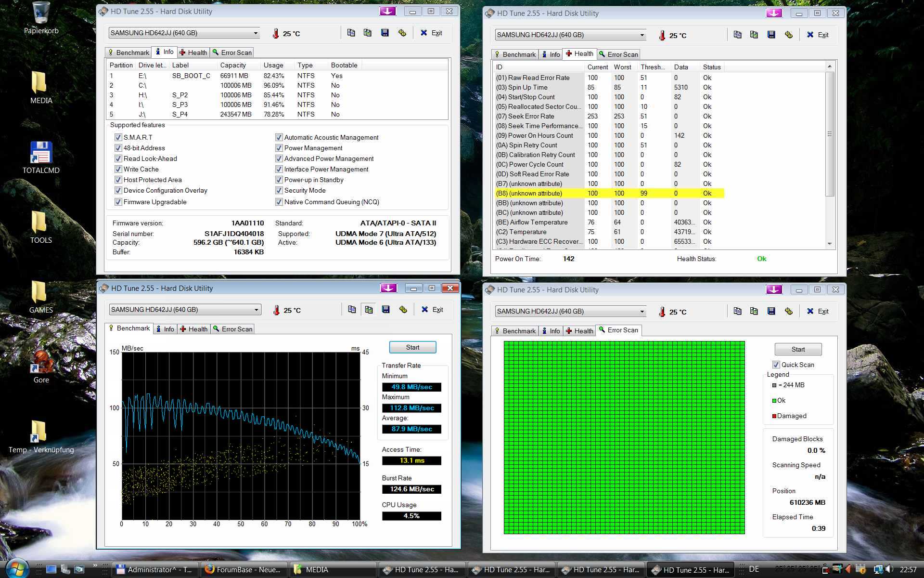Click the floppy save icon in the Benchmark window
Viewport: 924px width, 578px height.
(x=385, y=309)
